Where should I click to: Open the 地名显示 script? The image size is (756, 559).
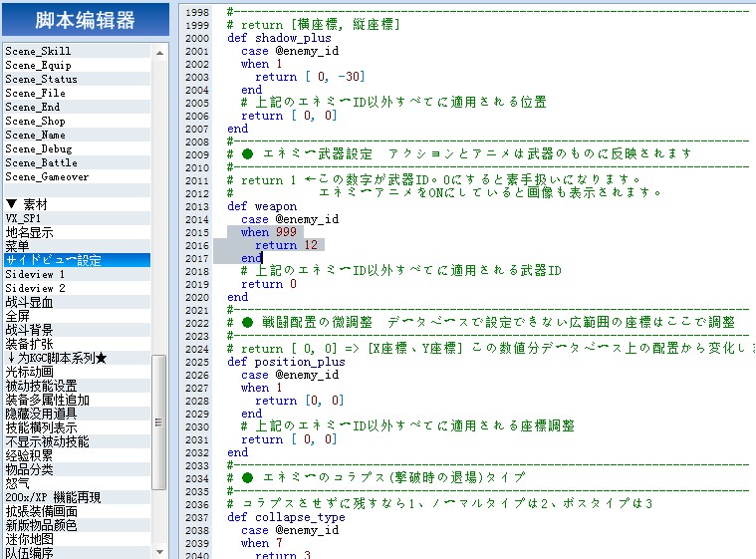pos(78,232)
